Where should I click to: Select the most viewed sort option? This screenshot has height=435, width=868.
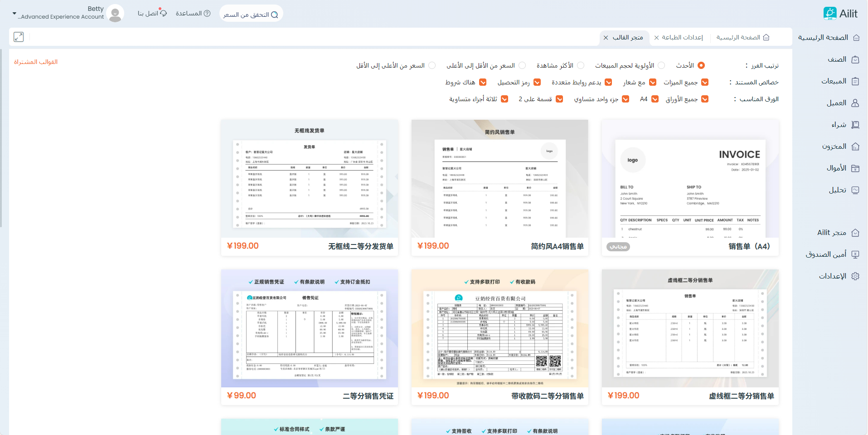tap(581, 65)
